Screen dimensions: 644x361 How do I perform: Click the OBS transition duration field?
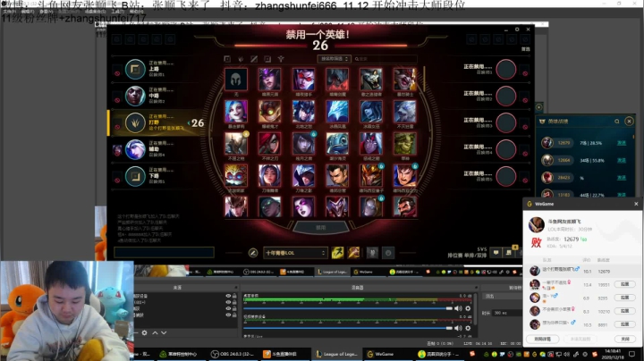pos(507,313)
